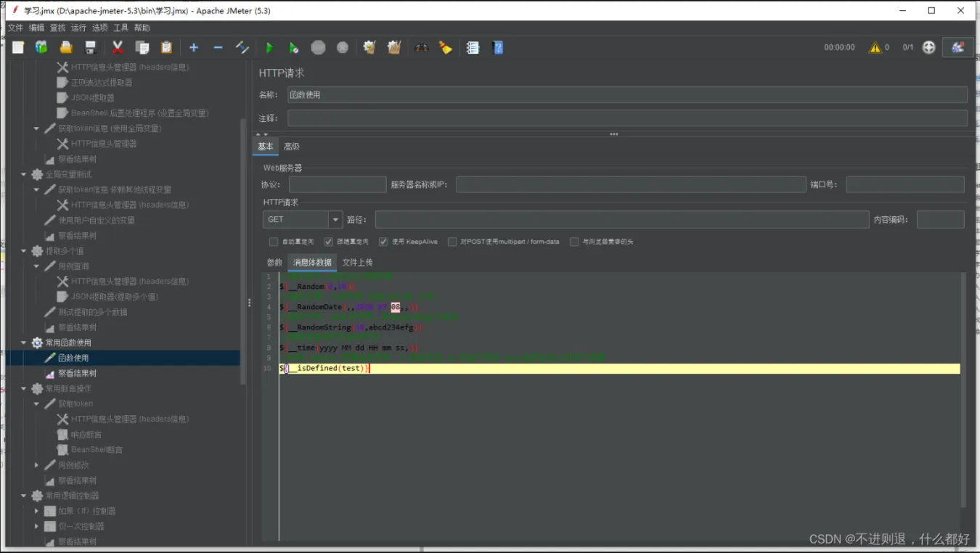Viewport: 980px width, 553px height.
Task: Toggle 对POST使用multipart / form-data checkbox
Action: (452, 242)
